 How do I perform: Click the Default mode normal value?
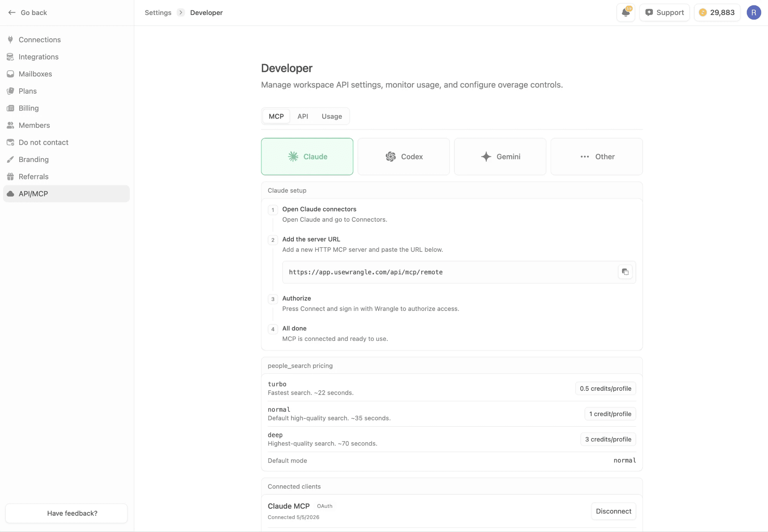pyautogui.click(x=625, y=460)
